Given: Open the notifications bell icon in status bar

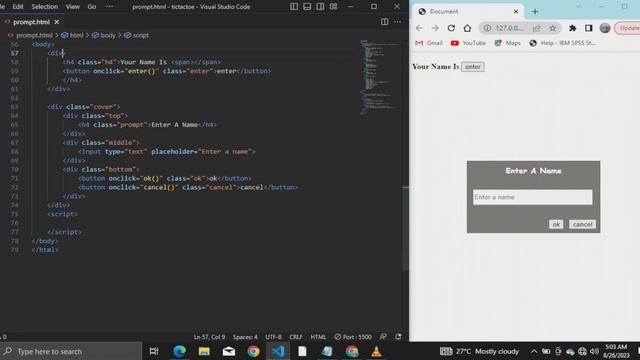Looking at the screenshot, I should 398,337.
